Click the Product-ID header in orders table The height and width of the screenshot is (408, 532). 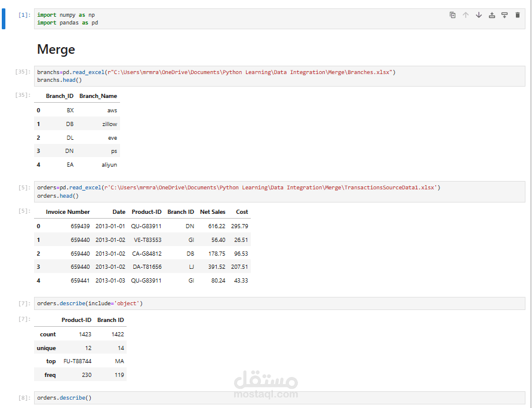coord(146,212)
